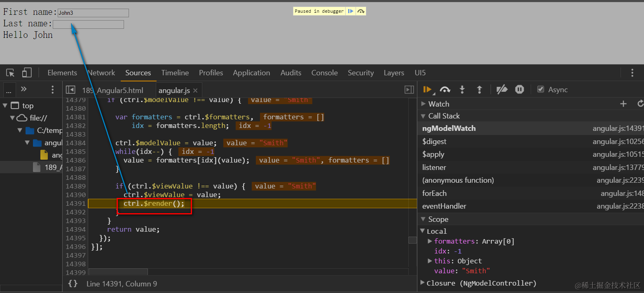Open the Elements panel tab
This screenshot has height=293, width=644.
click(x=62, y=73)
